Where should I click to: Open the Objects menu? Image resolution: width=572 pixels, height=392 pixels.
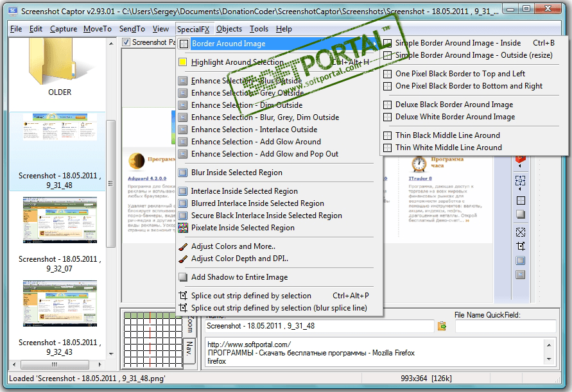(229, 29)
